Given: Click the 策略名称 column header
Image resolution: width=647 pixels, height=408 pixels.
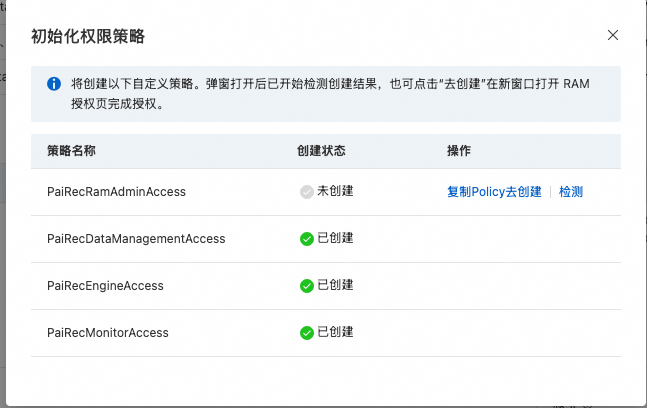Looking at the screenshot, I should [x=71, y=151].
